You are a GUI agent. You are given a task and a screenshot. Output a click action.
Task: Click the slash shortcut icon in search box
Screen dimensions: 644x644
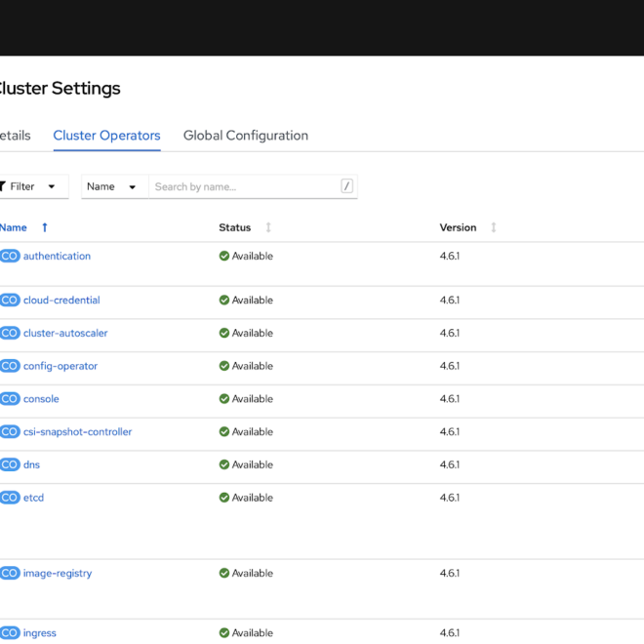[346, 186]
